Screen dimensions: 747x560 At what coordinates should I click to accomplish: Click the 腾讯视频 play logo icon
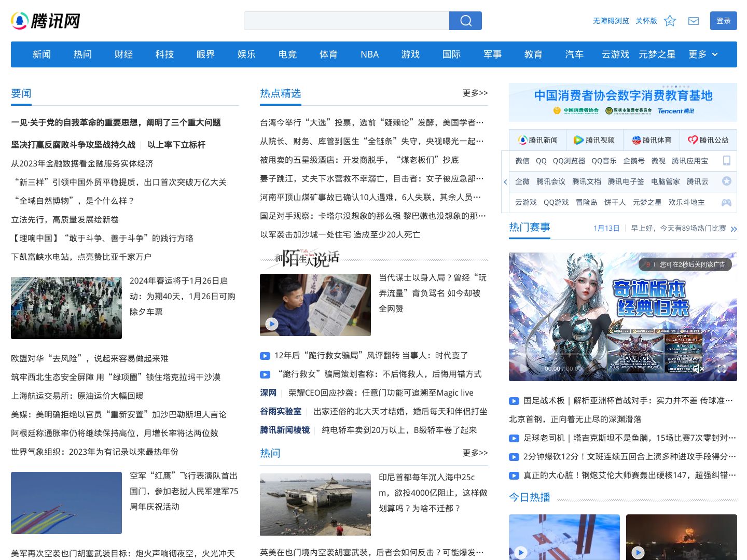click(578, 140)
